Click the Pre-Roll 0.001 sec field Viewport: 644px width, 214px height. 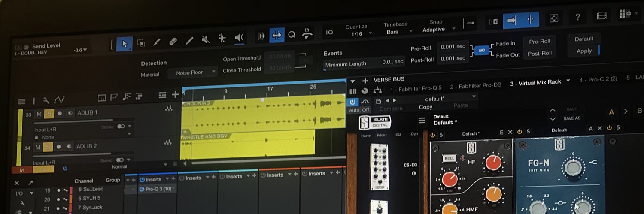[x=453, y=47]
